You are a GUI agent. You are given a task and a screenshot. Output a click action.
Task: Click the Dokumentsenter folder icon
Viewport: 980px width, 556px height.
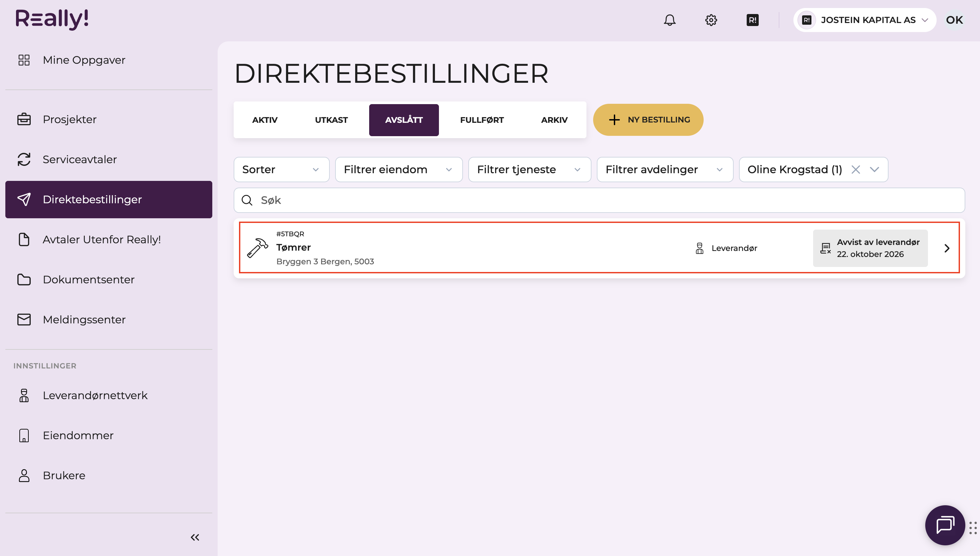tap(24, 280)
